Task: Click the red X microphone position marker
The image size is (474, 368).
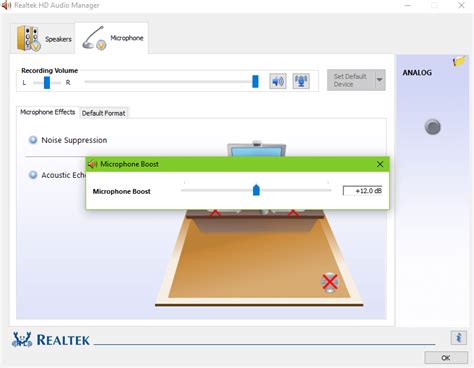Action: click(x=330, y=283)
